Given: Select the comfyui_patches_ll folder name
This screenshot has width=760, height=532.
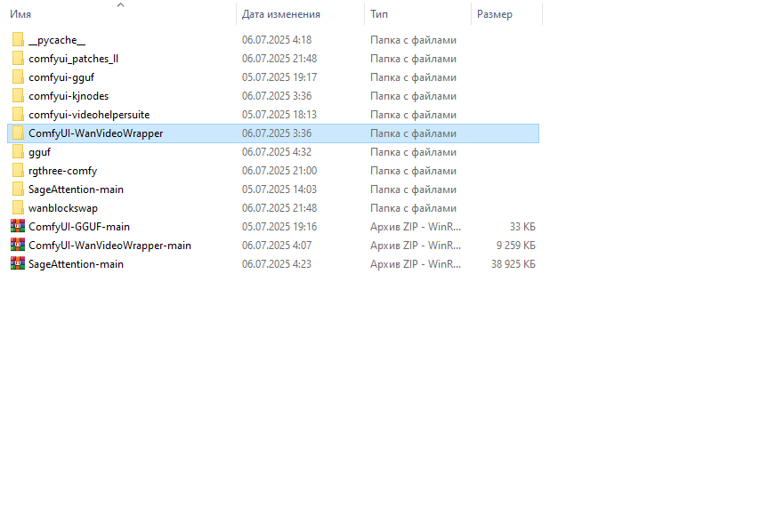Looking at the screenshot, I should [x=73, y=59].
